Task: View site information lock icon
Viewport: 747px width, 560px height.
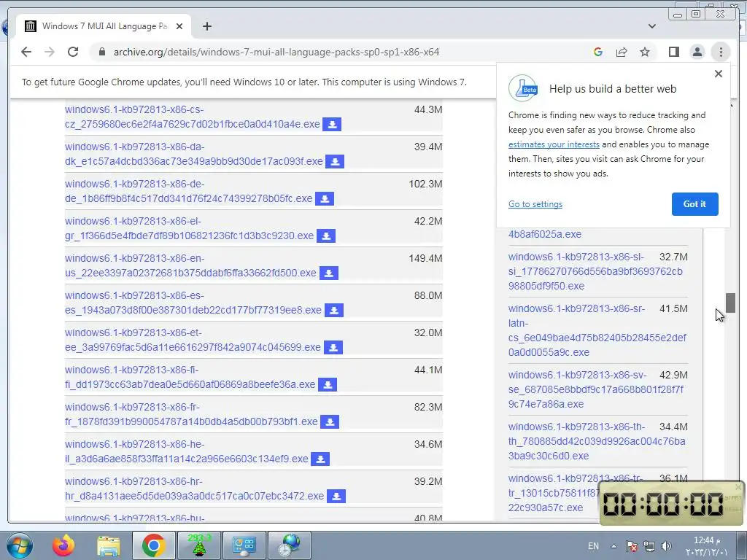Action: tap(101, 52)
